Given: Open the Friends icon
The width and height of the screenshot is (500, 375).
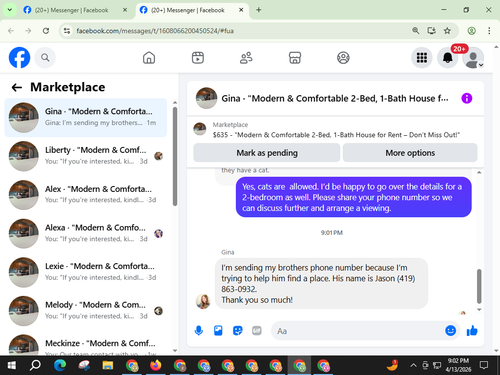Looking at the screenshot, I should coord(246,58).
